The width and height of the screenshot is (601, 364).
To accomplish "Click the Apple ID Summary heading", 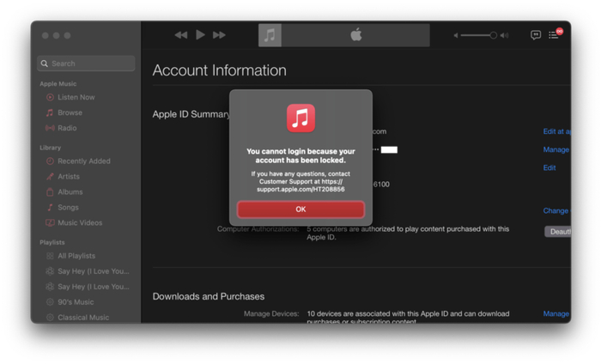I will click(191, 114).
